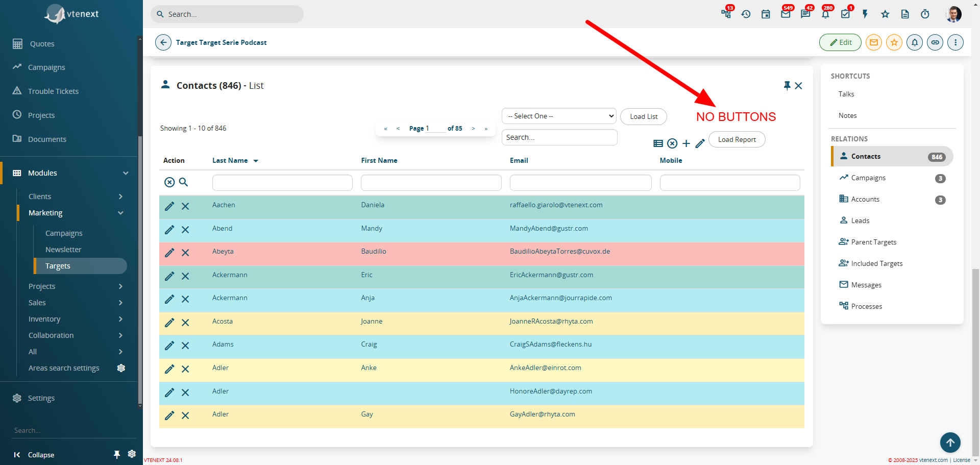Open Areas search settings gear icon
The image size is (980, 465).
(121, 368)
